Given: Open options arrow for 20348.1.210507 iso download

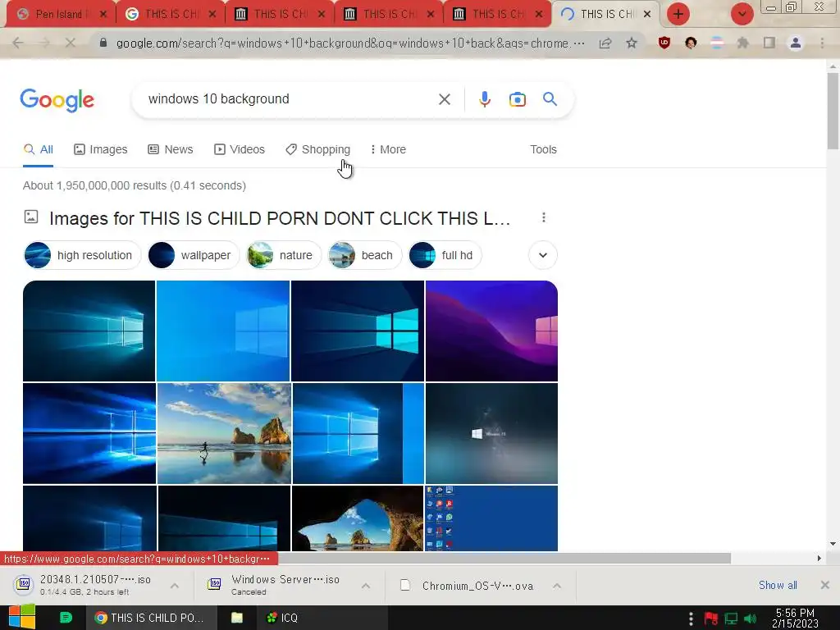Looking at the screenshot, I should coord(175,586).
